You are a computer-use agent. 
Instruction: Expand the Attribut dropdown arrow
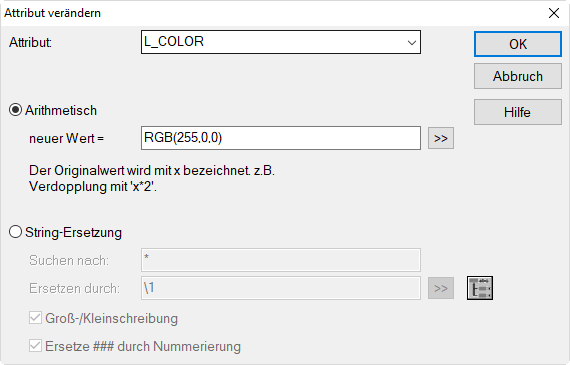coord(412,43)
